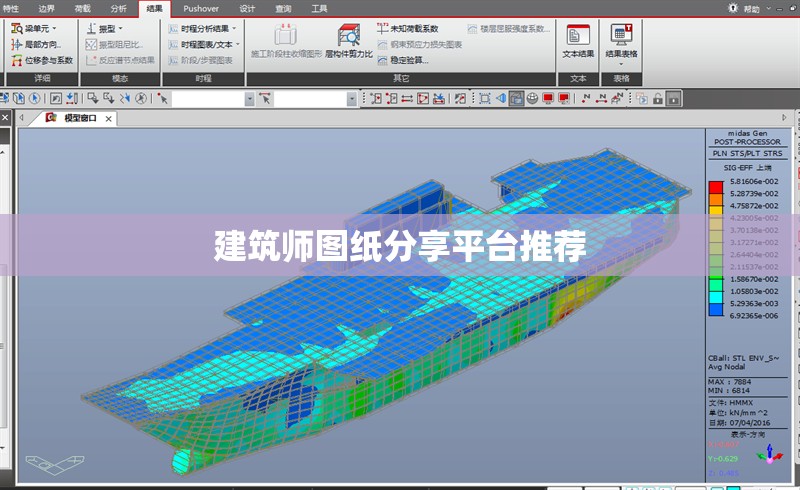
Task: Click the 局部方向 icon in ribbon
Action: pos(38,44)
